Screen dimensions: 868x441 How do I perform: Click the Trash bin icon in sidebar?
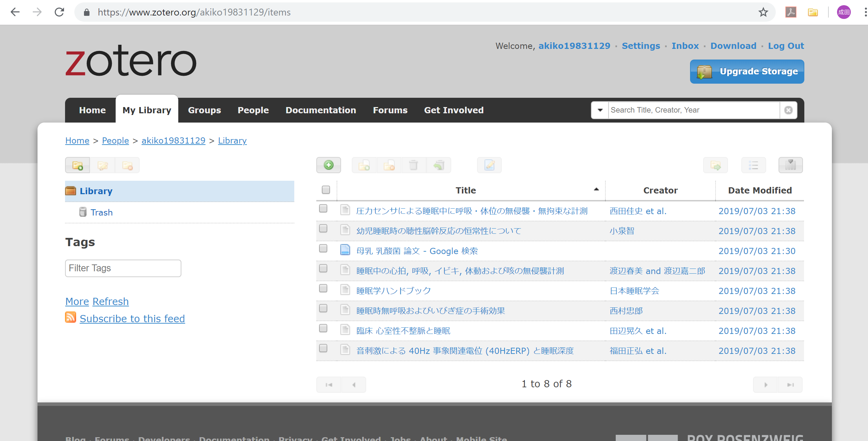83,212
